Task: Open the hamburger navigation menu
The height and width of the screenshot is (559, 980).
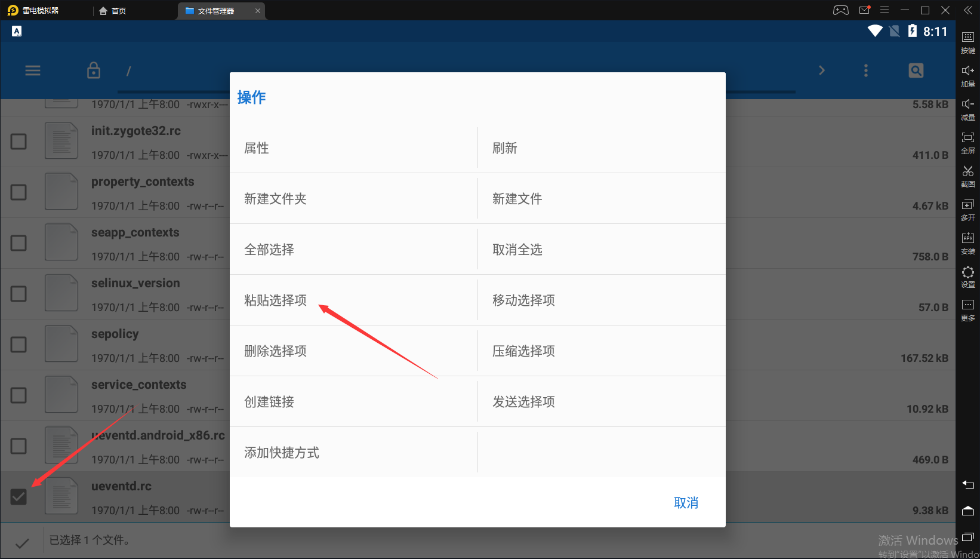Action: pos(33,70)
